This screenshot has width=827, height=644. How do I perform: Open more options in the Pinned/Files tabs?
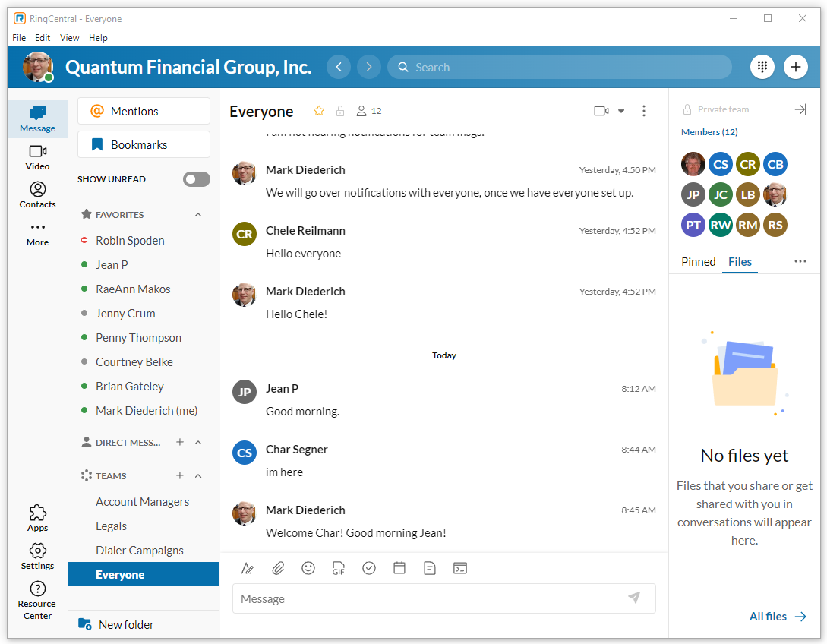tap(800, 261)
